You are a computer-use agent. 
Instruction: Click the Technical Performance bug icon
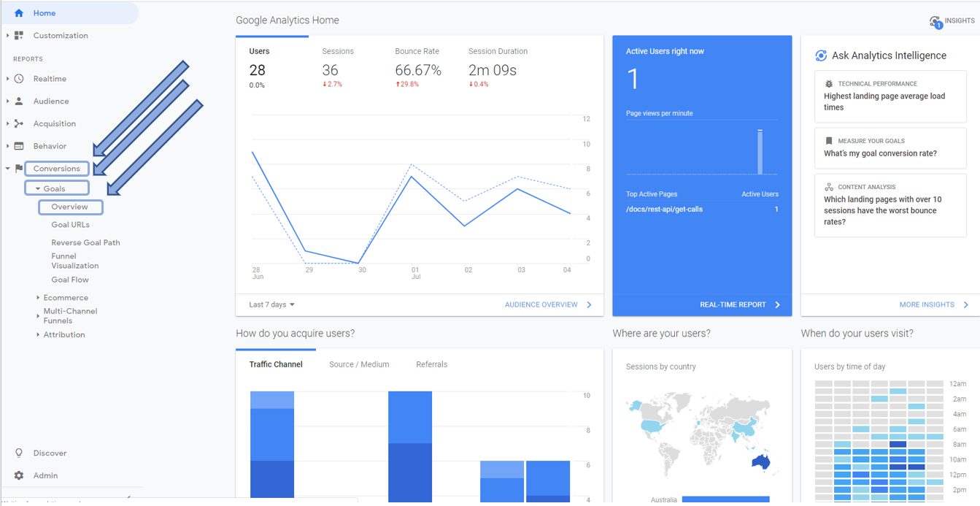coord(829,84)
